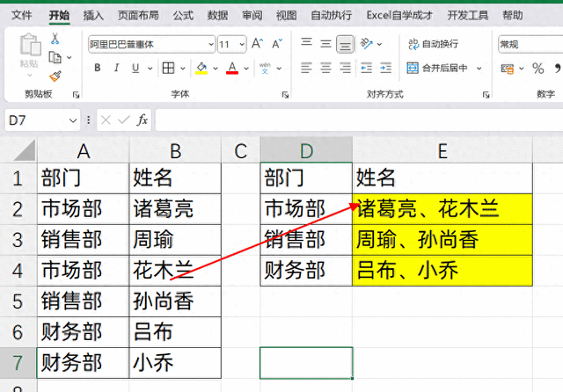Click the accounting number format icon
This screenshot has height=392, width=563.
(508, 69)
